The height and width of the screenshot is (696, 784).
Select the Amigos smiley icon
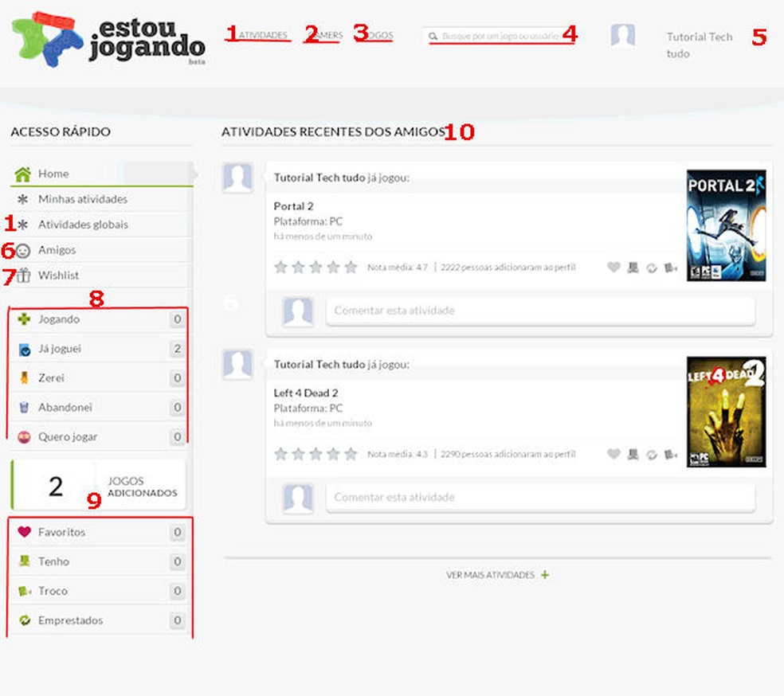[23, 249]
